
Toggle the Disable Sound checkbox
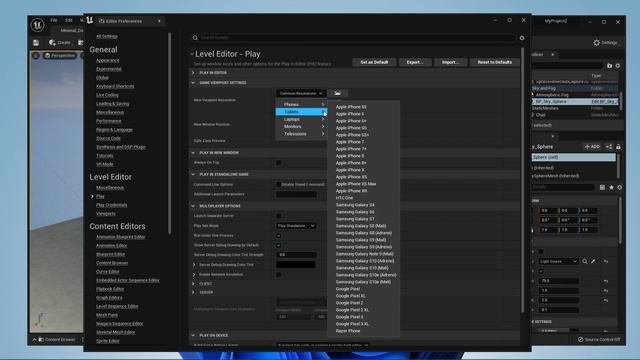pos(278,184)
